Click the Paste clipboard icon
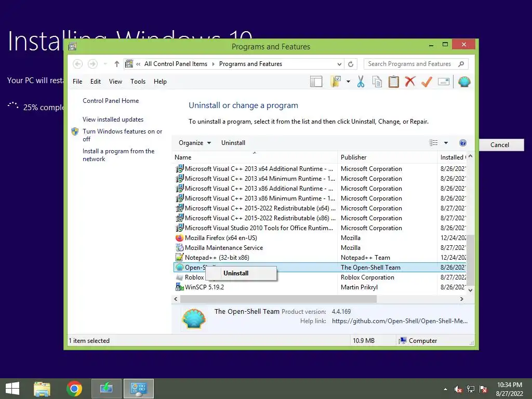Screen dimensions: 532x399 (394, 82)
